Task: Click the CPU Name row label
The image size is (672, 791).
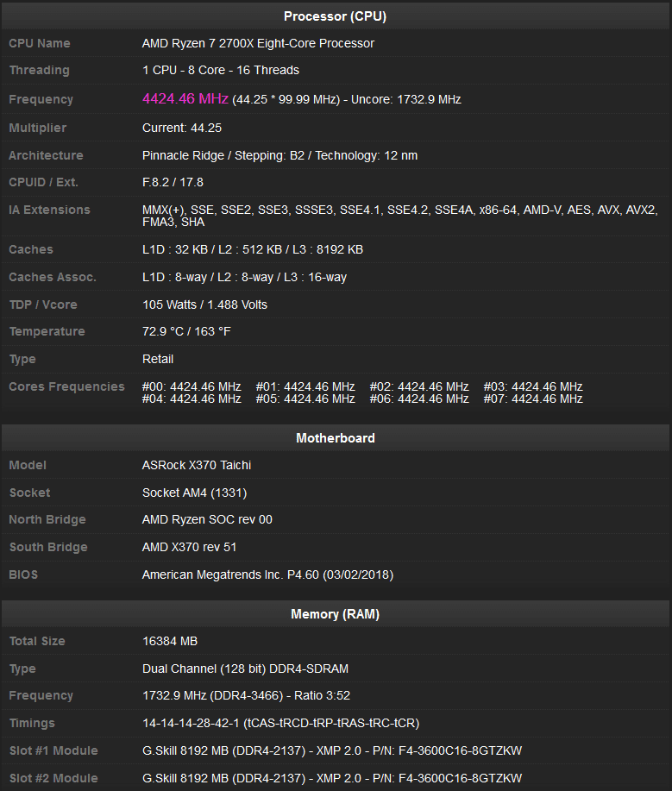Action: coord(40,43)
